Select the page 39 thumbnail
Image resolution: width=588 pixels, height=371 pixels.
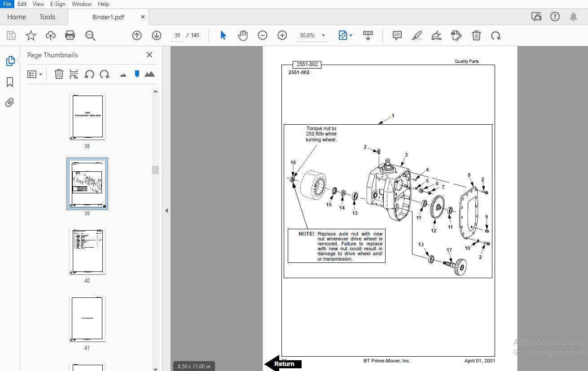(87, 184)
